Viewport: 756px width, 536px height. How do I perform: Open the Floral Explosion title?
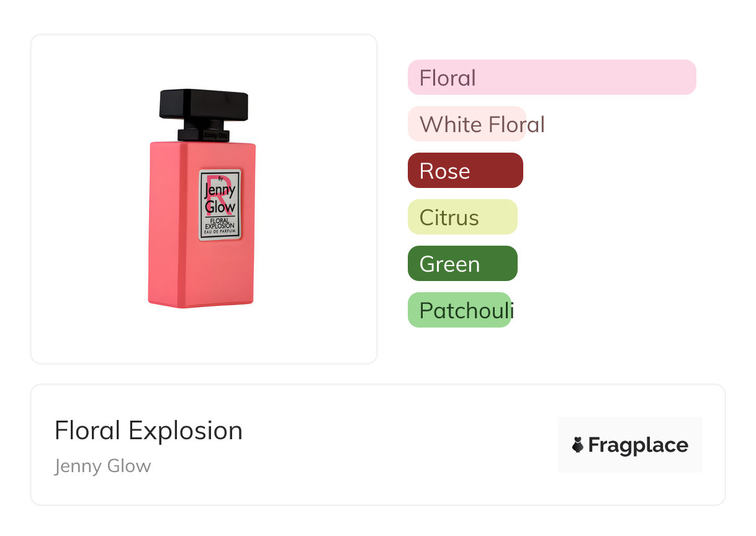click(148, 431)
